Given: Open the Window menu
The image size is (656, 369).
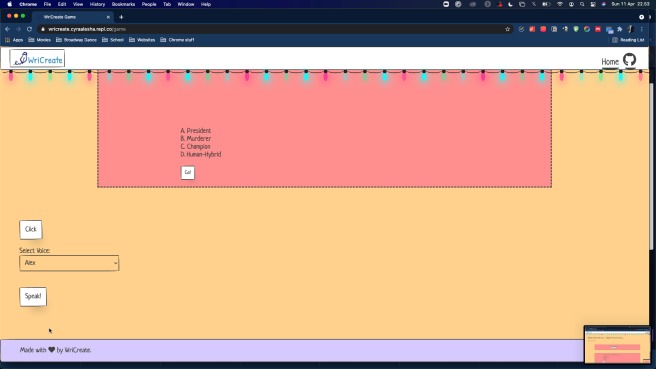Looking at the screenshot, I should click(x=186, y=4).
